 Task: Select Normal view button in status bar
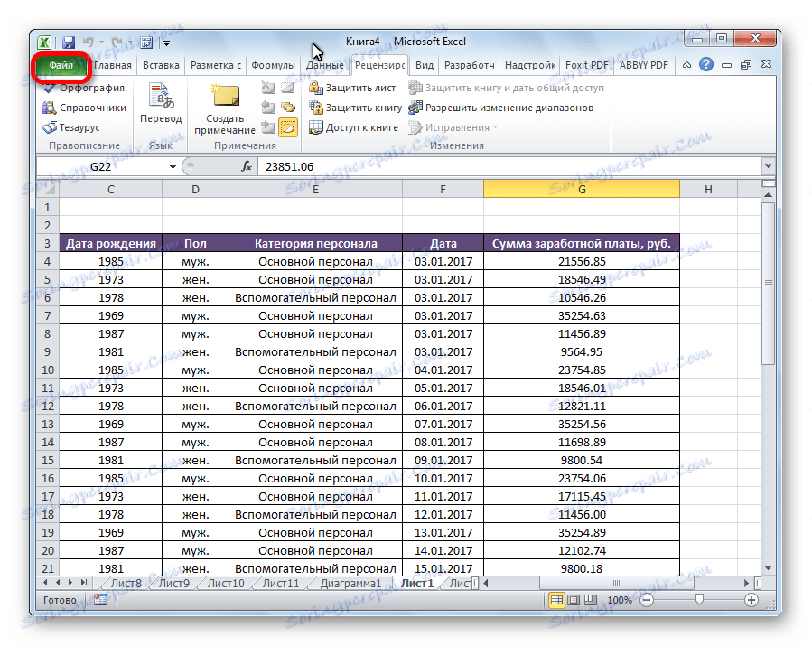(557, 600)
